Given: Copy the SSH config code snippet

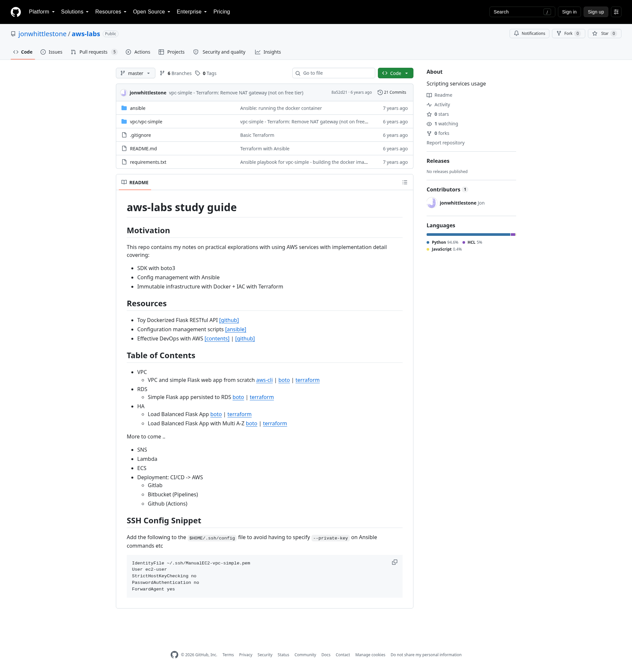Looking at the screenshot, I should 394,562.
